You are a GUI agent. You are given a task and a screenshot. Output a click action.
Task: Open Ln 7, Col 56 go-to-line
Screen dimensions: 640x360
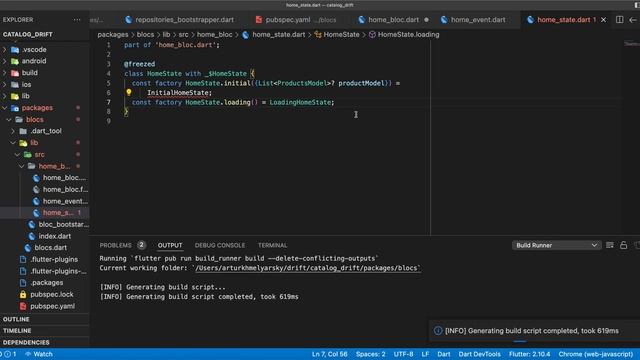[329, 354]
